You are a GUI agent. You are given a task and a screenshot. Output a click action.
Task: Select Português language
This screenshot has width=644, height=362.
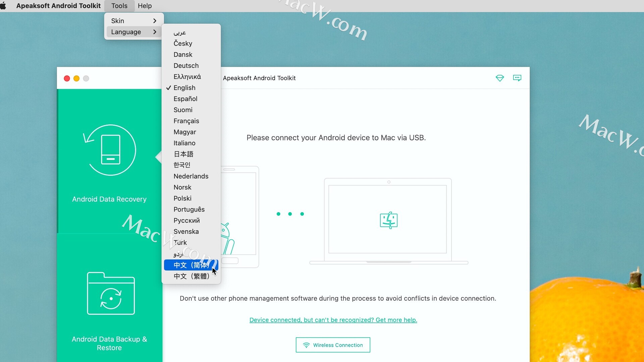[191, 209]
